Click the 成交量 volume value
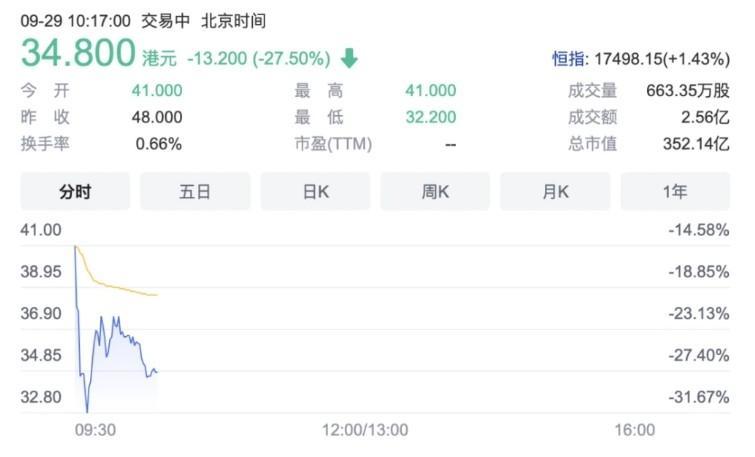 (x=688, y=91)
